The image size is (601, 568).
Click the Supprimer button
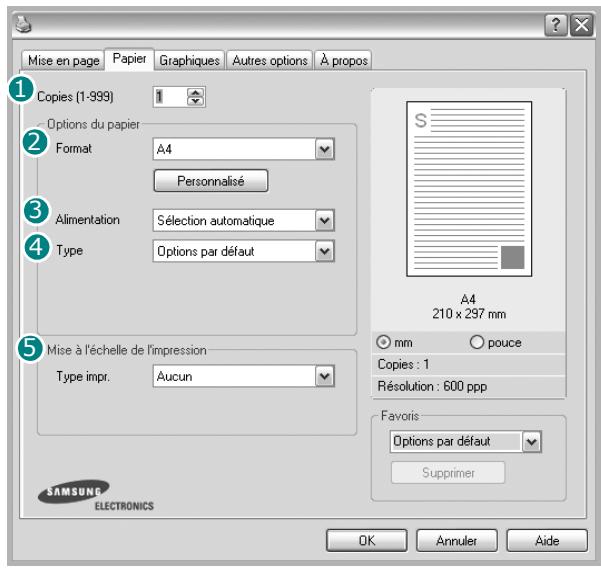pyautogui.click(x=448, y=473)
